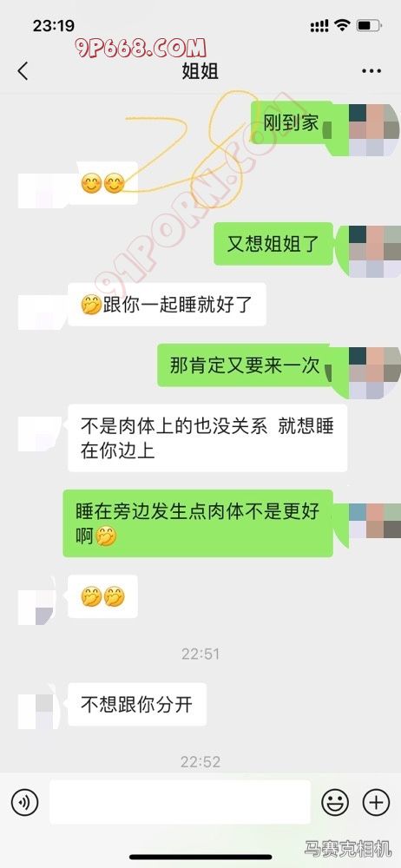The height and width of the screenshot is (868, 401).
Task: Tap the 22:51 timestamp label
Action: 200,654
